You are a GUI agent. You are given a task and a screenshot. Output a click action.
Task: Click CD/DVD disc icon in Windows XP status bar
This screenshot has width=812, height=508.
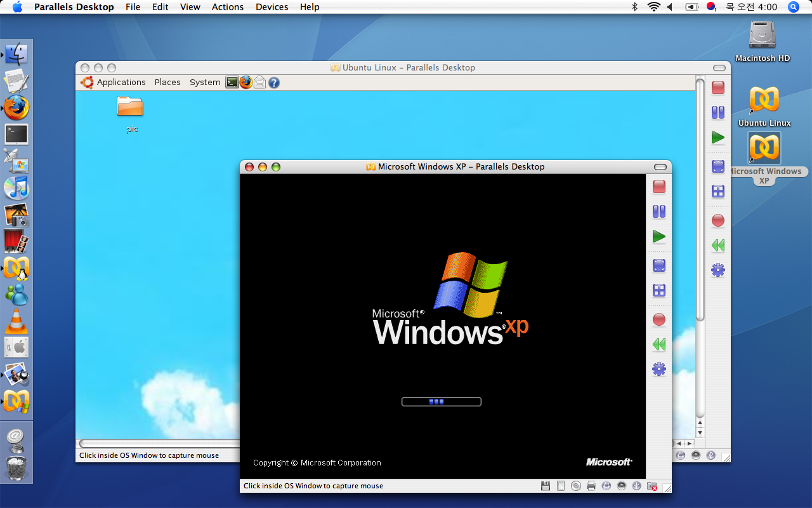(575, 486)
